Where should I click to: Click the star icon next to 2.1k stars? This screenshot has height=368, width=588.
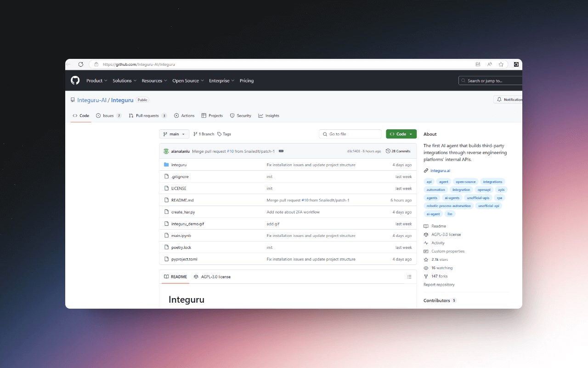pyautogui.click(x=426, y=259)
